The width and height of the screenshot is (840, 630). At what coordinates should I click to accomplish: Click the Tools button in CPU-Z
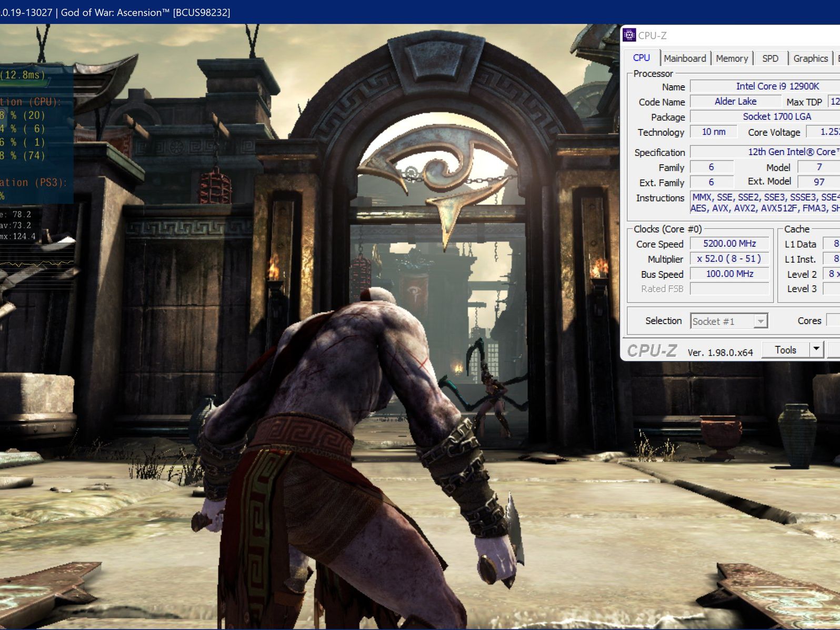785,350
